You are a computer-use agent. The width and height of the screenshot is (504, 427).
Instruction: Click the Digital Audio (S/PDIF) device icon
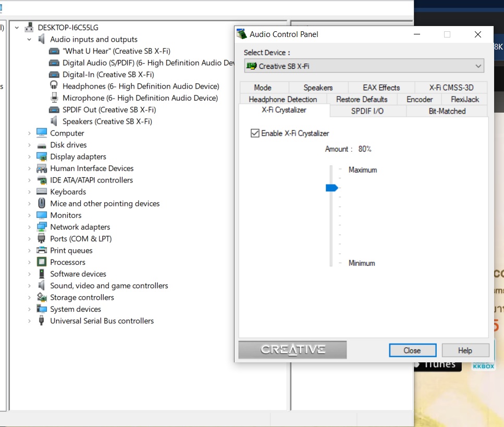tap(54, 63)
